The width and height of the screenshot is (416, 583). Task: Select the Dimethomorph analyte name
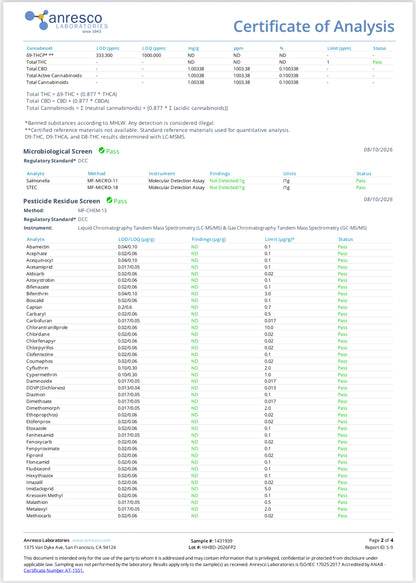tap(43, 408)
